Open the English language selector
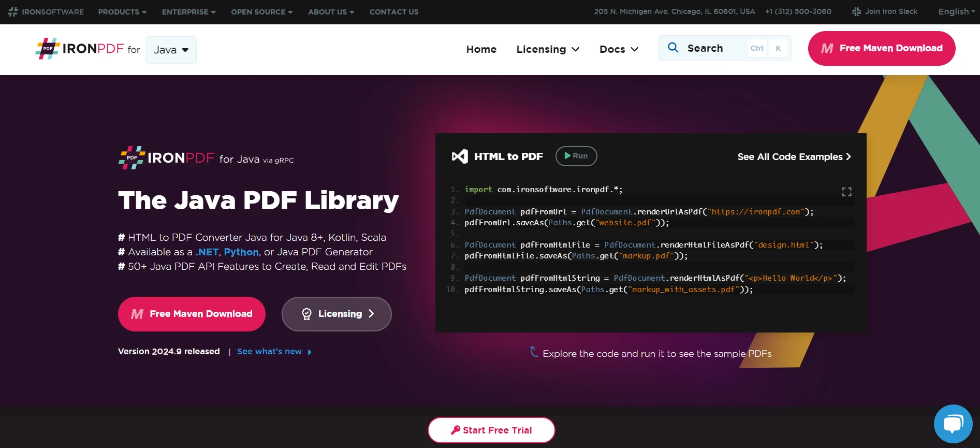The image size is (980, 448). [956, 12]
